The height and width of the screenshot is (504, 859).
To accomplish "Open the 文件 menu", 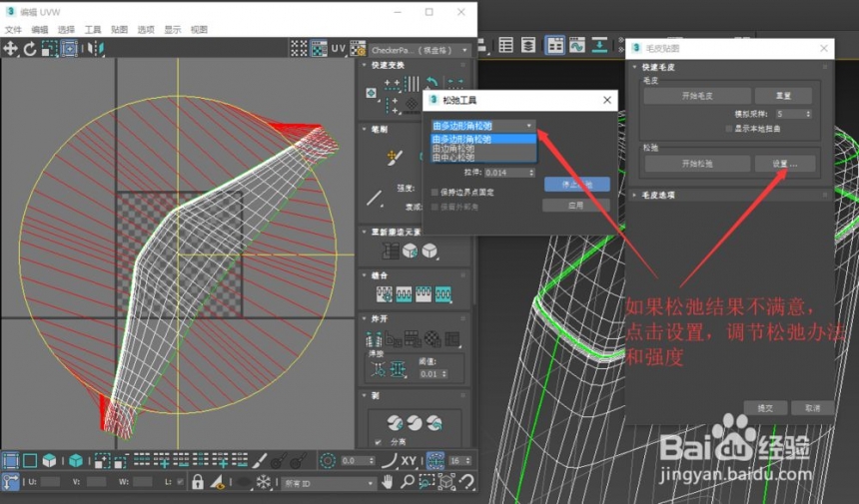I will click(x=13, y=30).
